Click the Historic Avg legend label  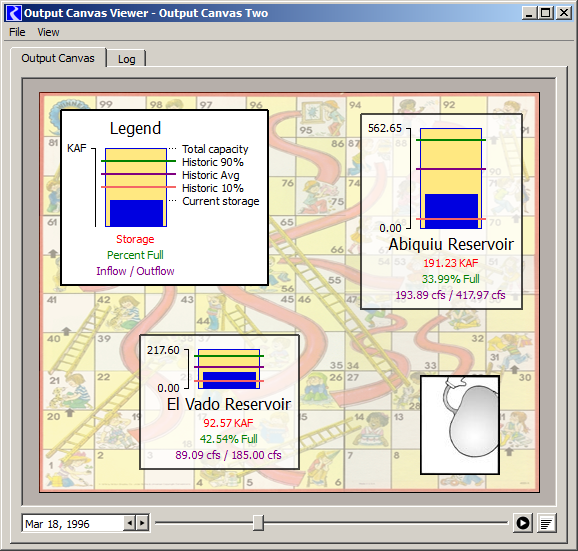pos(210,175)
